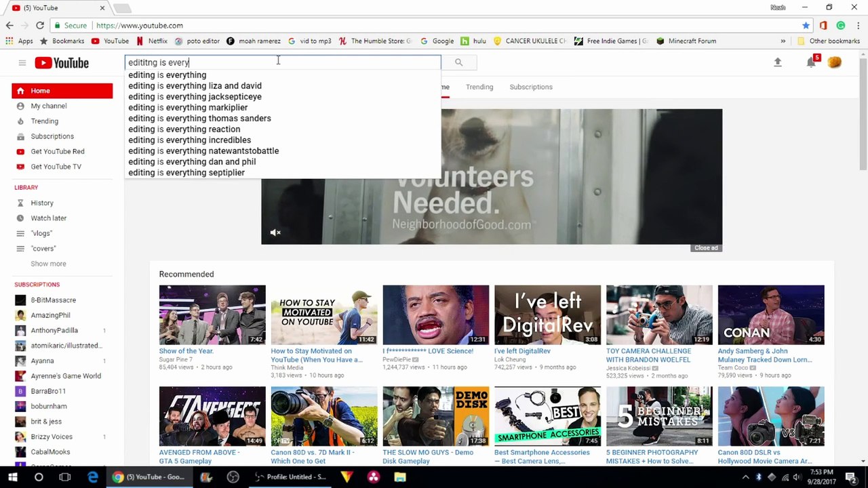Image resolution: width=868 pixels, height=488 pixels.
Task: Open the Minecraft Forum bookmark
Action: tap(686, 41)
